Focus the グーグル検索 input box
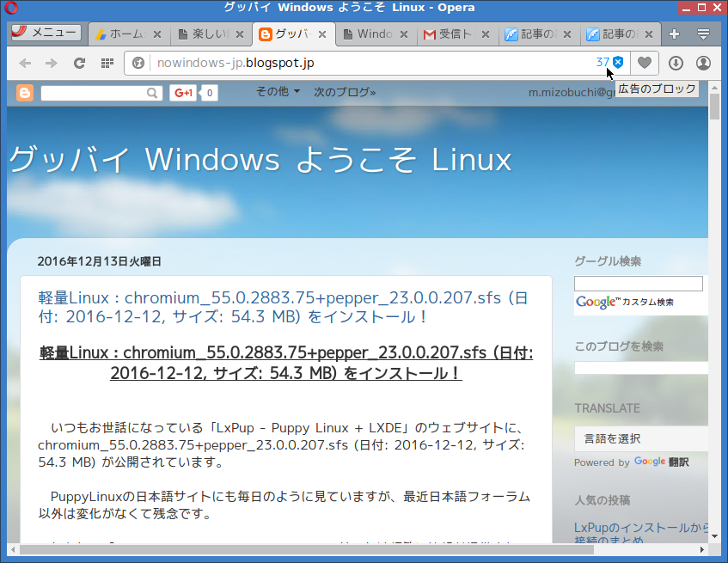This screenshot has width=728, height=563. (639, 284)
